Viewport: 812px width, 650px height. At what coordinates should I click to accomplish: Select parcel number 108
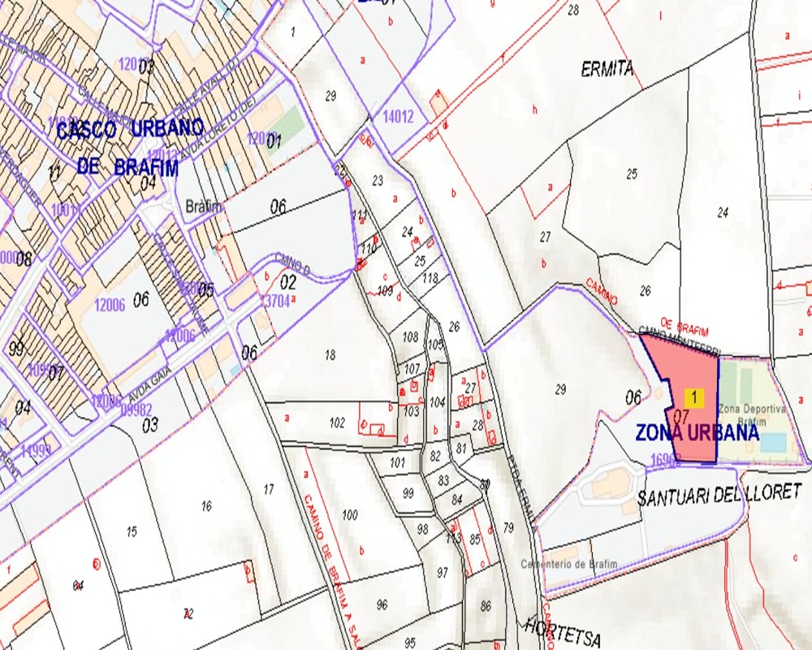[x=410, y=337]
